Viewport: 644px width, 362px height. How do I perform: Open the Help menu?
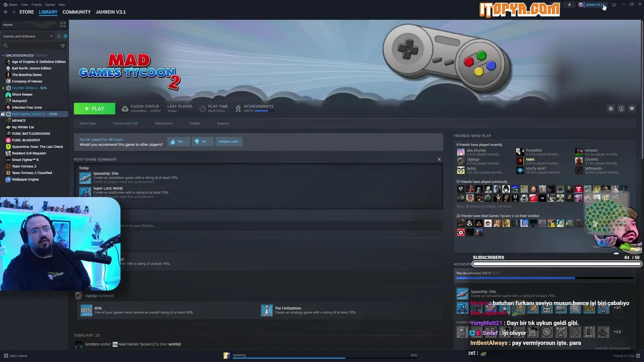coord(61,5)
